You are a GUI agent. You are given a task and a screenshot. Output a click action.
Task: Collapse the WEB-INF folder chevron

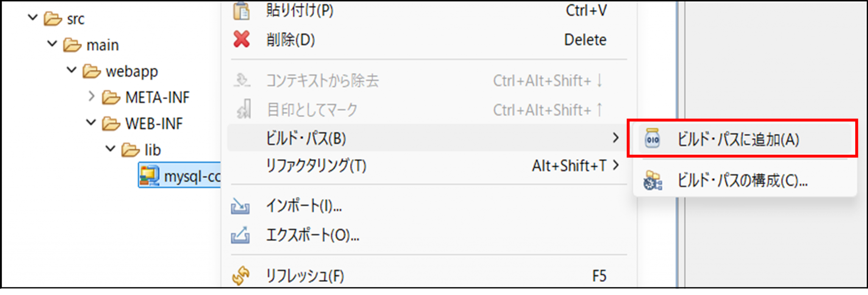(x=91, y=123)
